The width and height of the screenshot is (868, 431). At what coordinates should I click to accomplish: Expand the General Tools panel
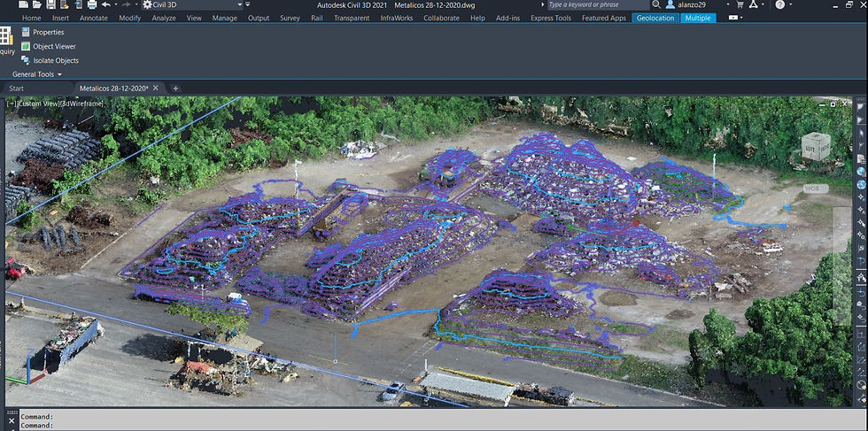pyautogui.click(x=37, y=74)
